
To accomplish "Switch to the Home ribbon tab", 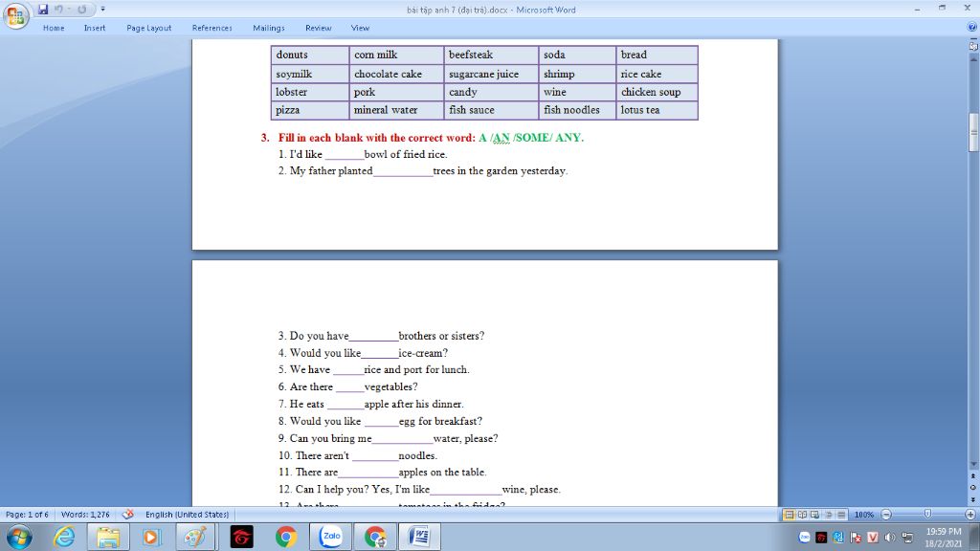I will click(x=54, y=28).
